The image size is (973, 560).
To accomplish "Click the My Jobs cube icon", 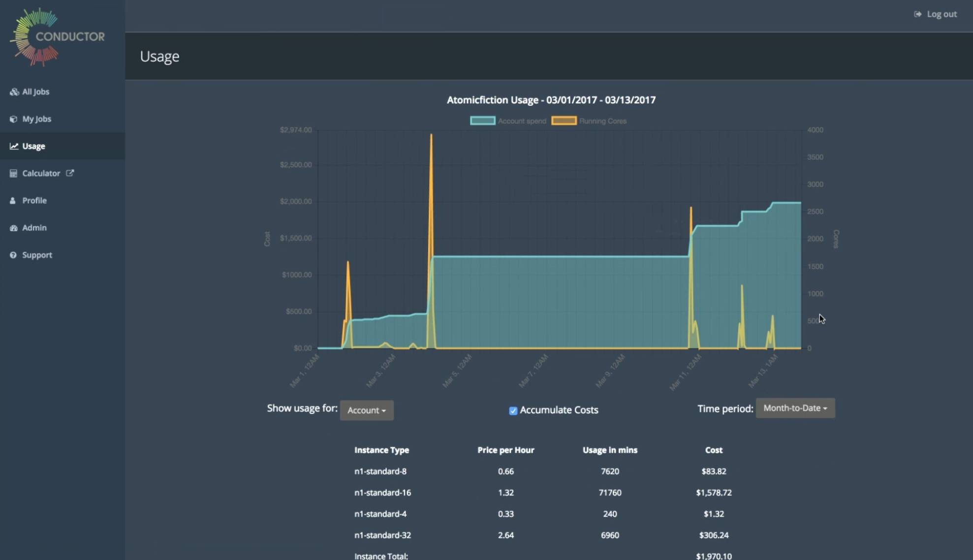I will [x=13, y=119].
